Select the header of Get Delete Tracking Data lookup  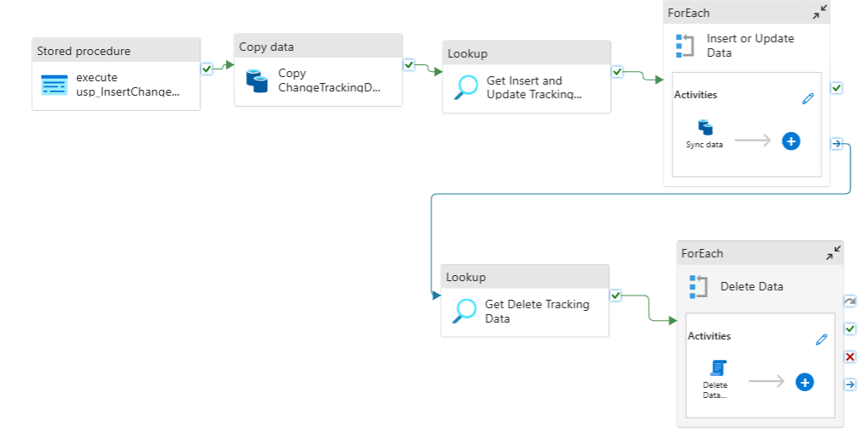525,277
